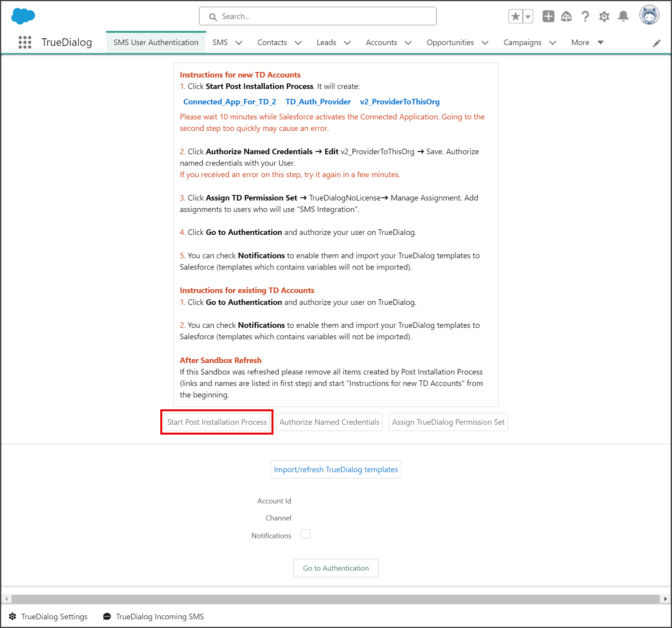Open the user profile avatar
Screen dimensions: 672x628
pyautogui.click(x=649, y=15)
